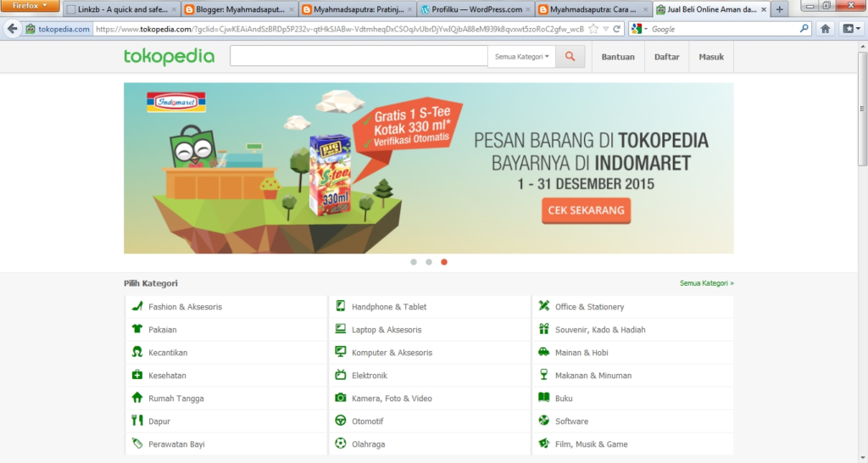
Task: Click the Olahraga soccer ball icon
Action: (x=341, y=443)
